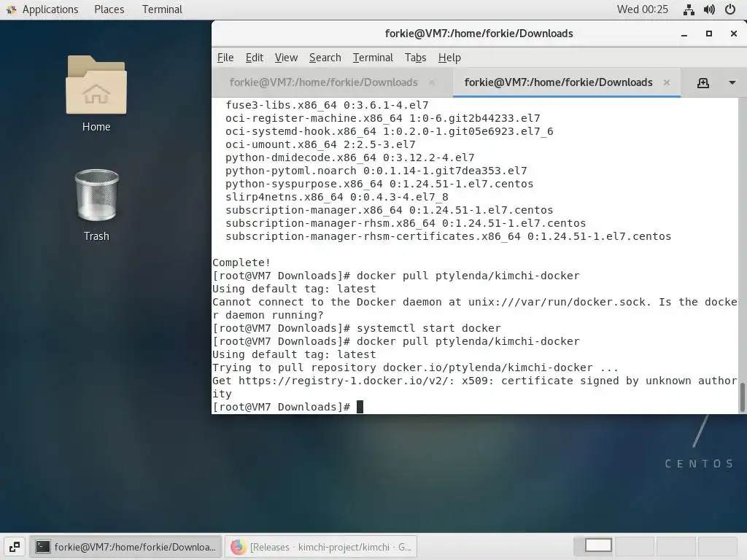The image size is (747, 560).
Task: Minimize the terminal window
Action: [684, 34]
